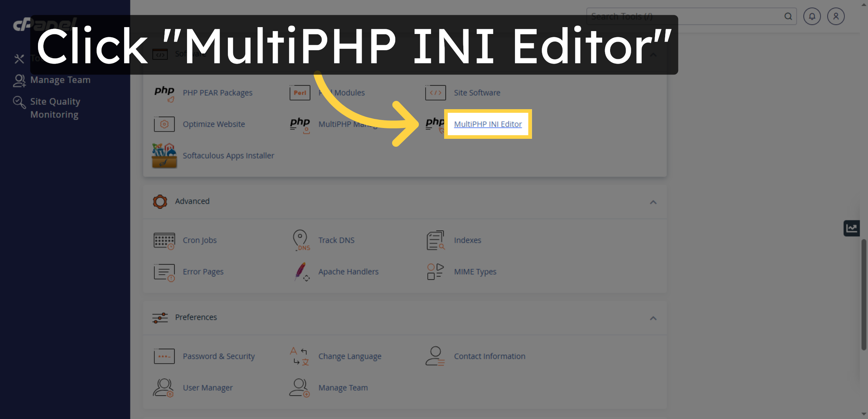Open the statistics side panel
Viewport: 868px width, 419px height.
pos(852,228)
